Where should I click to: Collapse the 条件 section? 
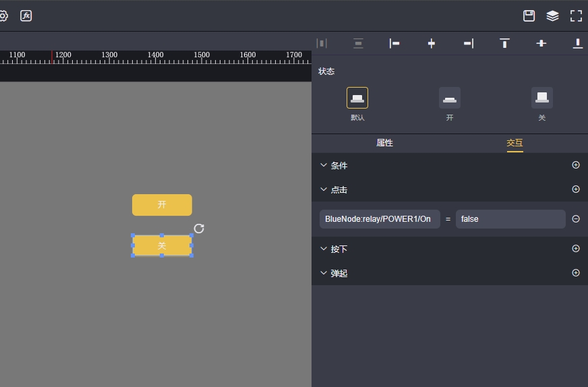324,165
